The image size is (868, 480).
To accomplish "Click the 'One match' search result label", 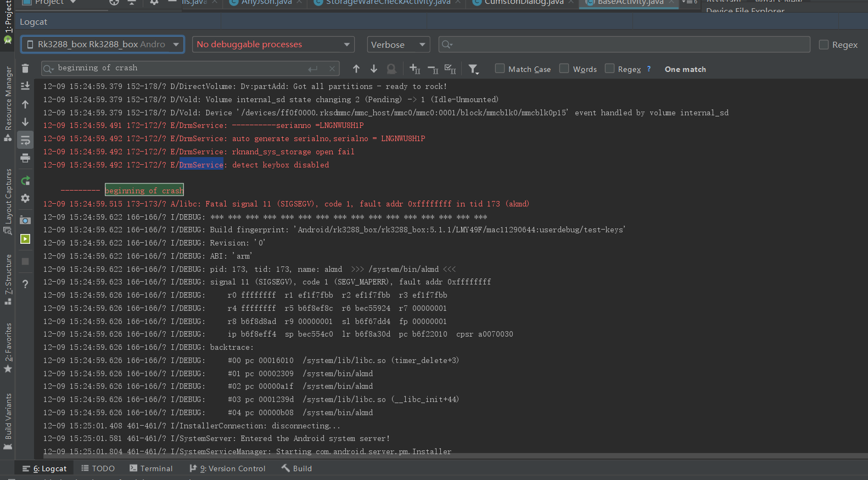I will point(685,69).
